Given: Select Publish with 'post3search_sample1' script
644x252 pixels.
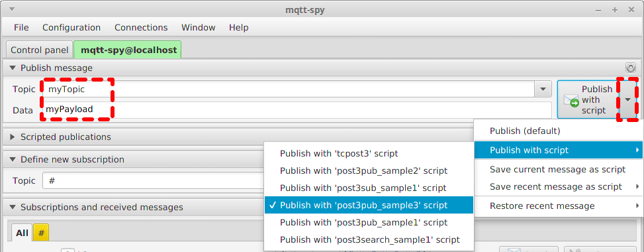Looking at the screenshot, I should [x=369, y=239].
